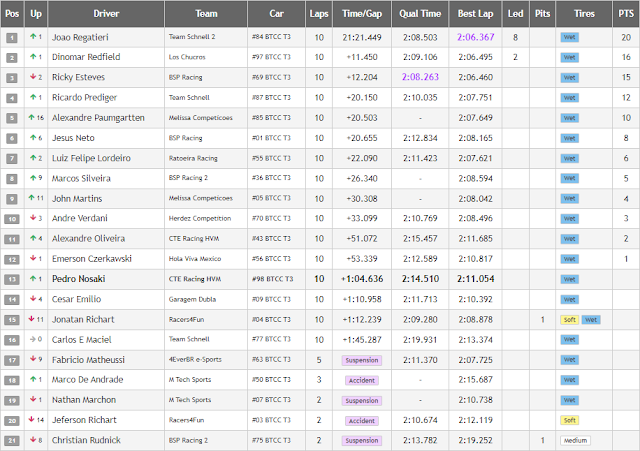
Task: Click the purple qualifying time 2:08.263
Action: 420,77
